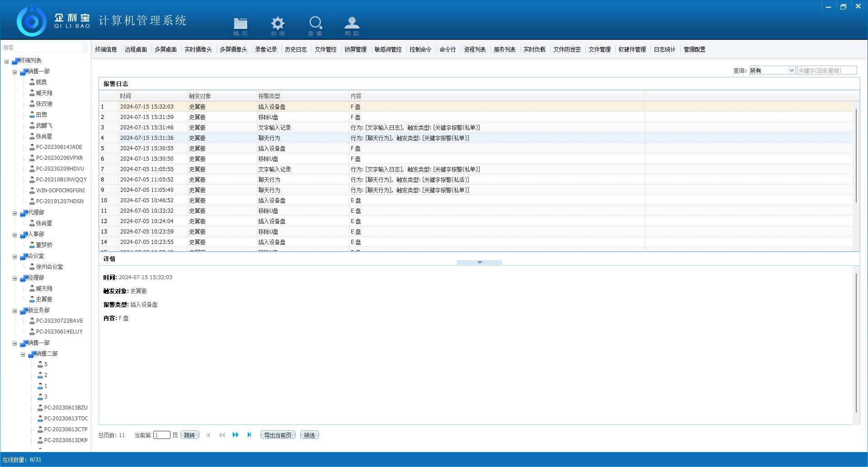Screen dimensions: 868x467
Task: Select user 史翼豪 in the tree
Action: coord(44,299)
